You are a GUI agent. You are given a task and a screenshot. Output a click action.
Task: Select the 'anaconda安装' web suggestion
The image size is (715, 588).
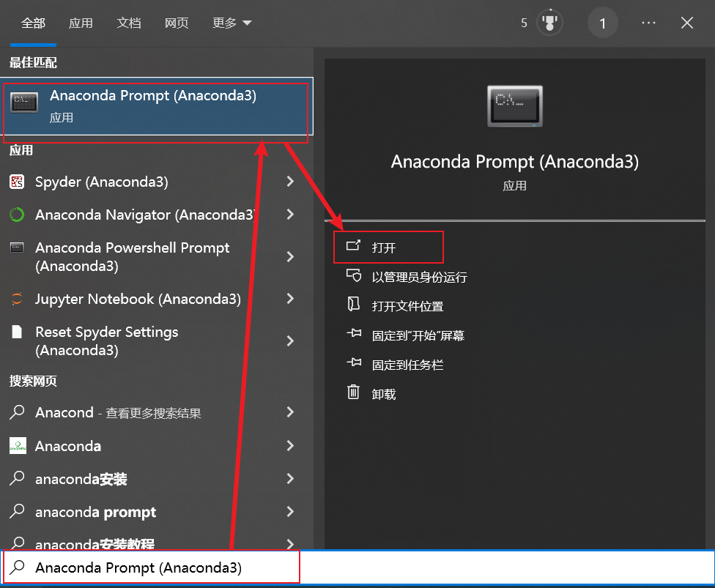tap(157, 479)
